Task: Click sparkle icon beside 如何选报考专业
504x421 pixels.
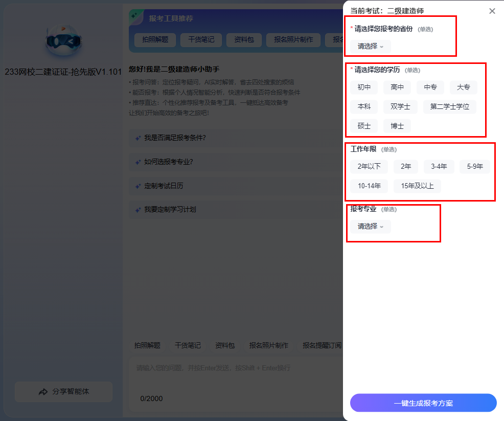Action: 138,162
